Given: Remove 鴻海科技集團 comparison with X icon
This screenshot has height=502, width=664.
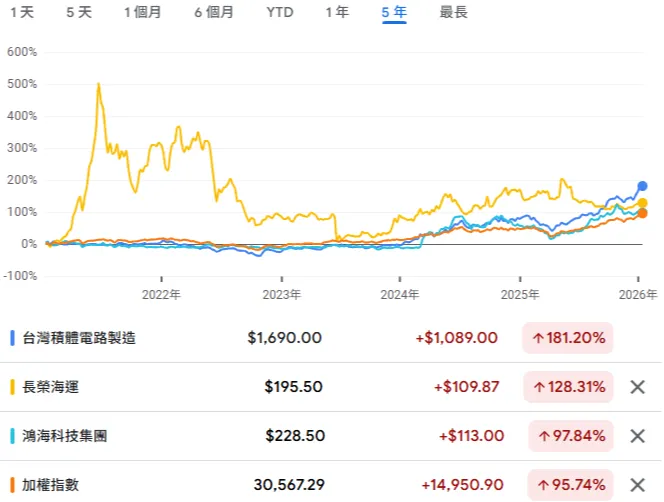Looking at the screenshot, I should point(637,436).
